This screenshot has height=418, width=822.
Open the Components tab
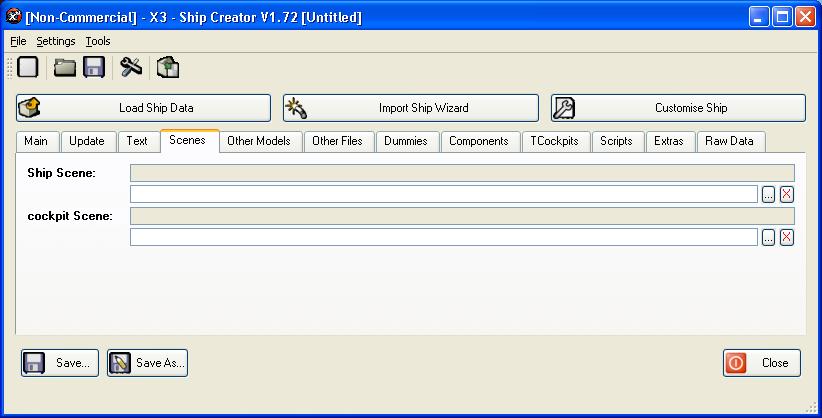point(479,141)
